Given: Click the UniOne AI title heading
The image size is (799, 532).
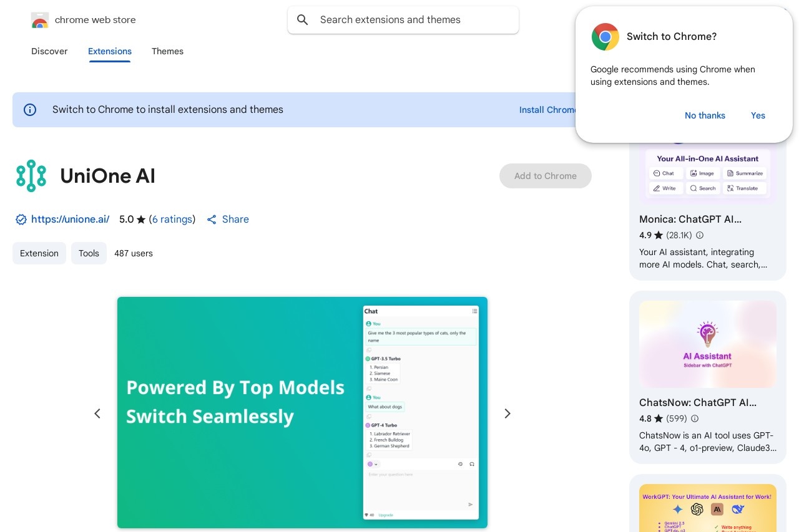Looking at the screenshot, I should (x=107, y=177).
